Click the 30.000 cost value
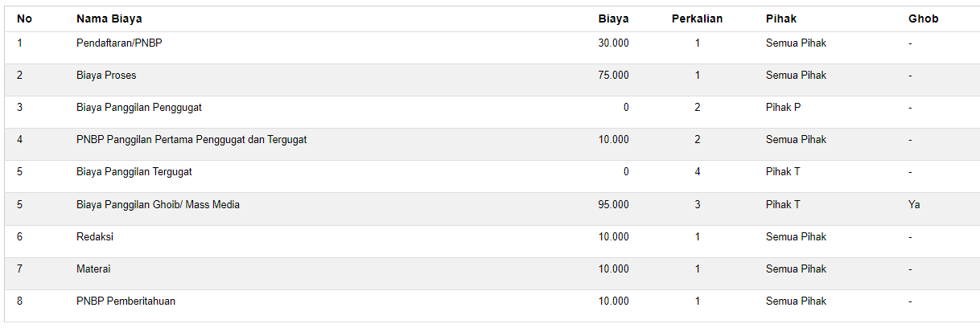Viewport: 980px width, 328px height. (x=613, y=43)
